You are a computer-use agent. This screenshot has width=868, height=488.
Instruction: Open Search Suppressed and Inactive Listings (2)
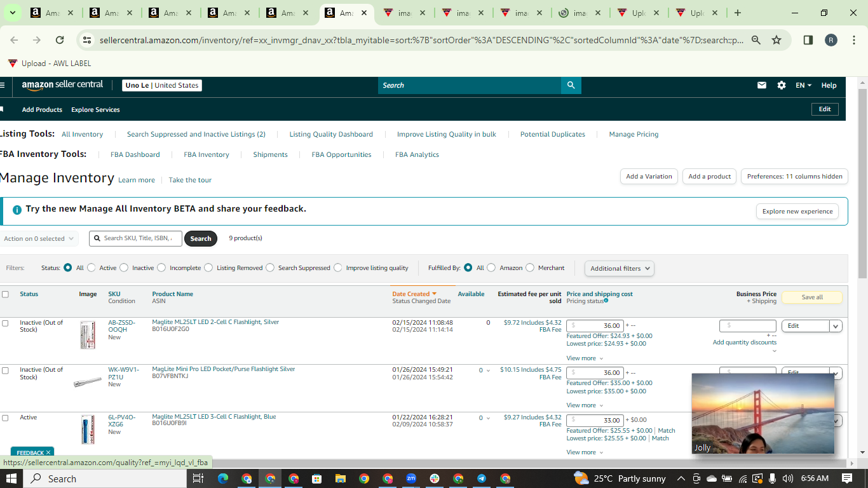pos(196,134)
